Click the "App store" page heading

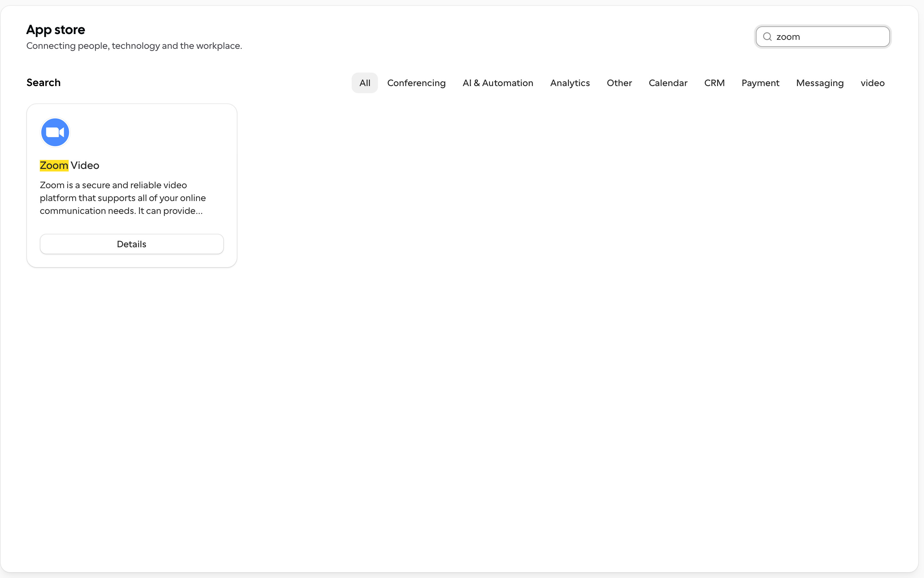tap(56, 30)
